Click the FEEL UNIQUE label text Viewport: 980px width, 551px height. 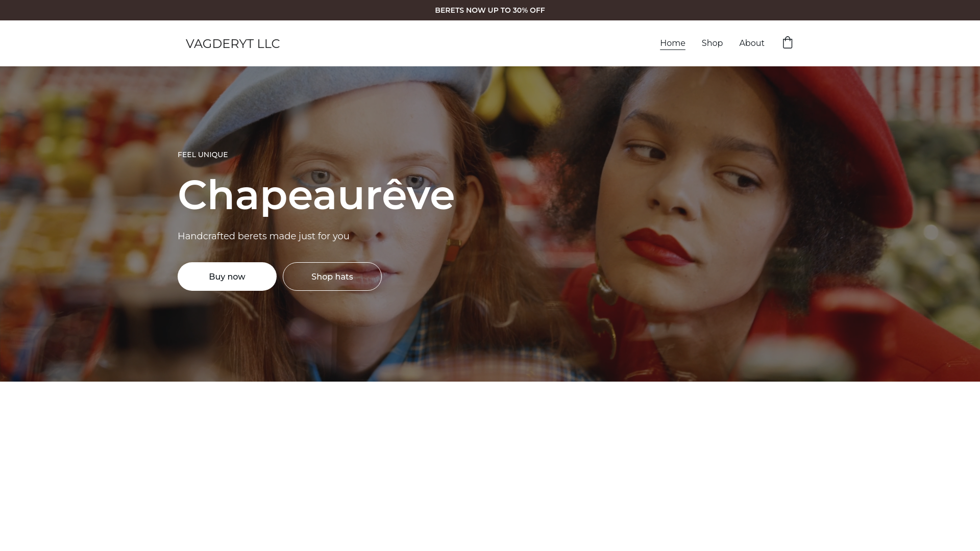(203, 155)
